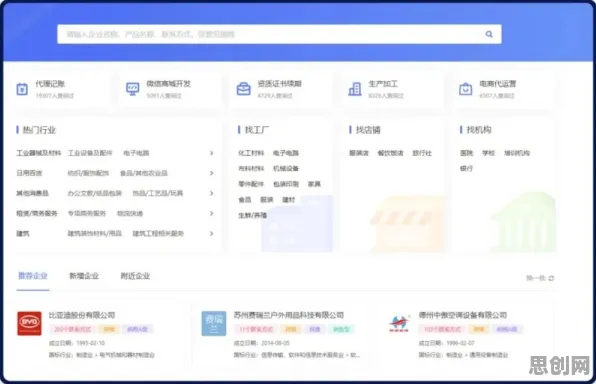
Task: Click the 微信商城开发 monitor icon
Action: pyautogui.click(x=133, y=89)
